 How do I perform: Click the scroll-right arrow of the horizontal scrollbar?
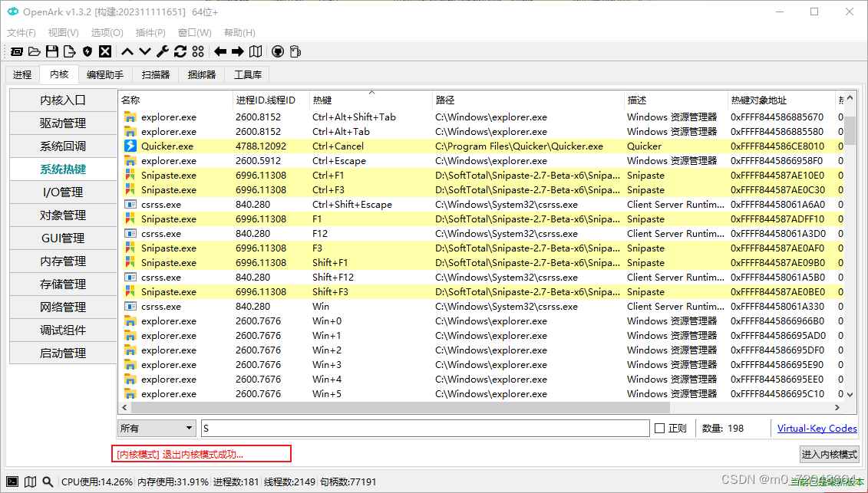[x=837, y=407]
